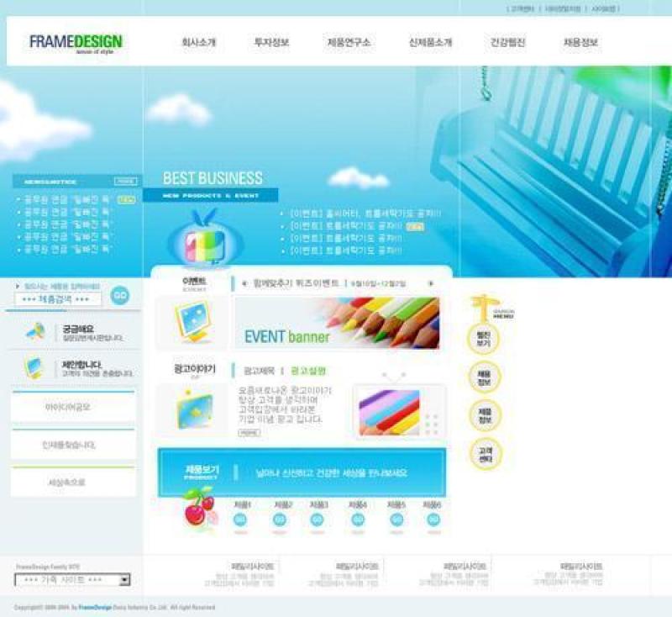Select the 광고설명 tab
This screenshot has height=617, width=672.
[x=308, y=371]
